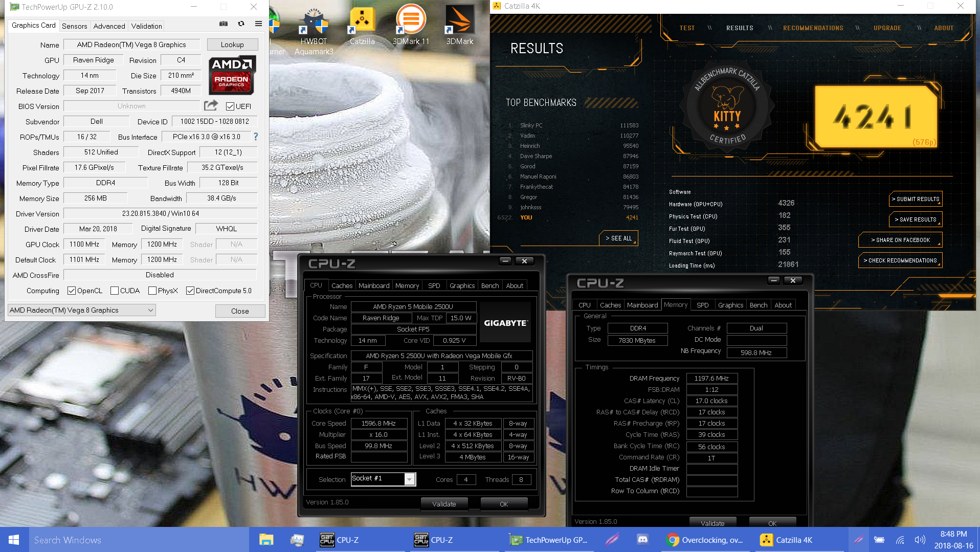Viewport: 980px width, 552px height.
Task: Click AMD Radeon Graphics logo in GPU-Z
Action: (x=232, y=75)
